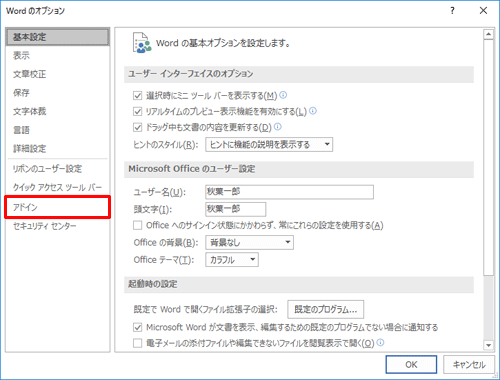The height and width of the screenshot is (380, 500).
Task: Click the vertical scrollbar thumb
Action: 489,157
